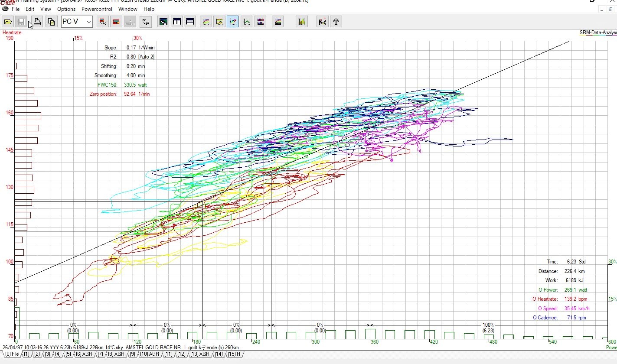Screen dimensions: 617x364
Task: Click the Time value 6:23 Std
Action: point(576,262)
